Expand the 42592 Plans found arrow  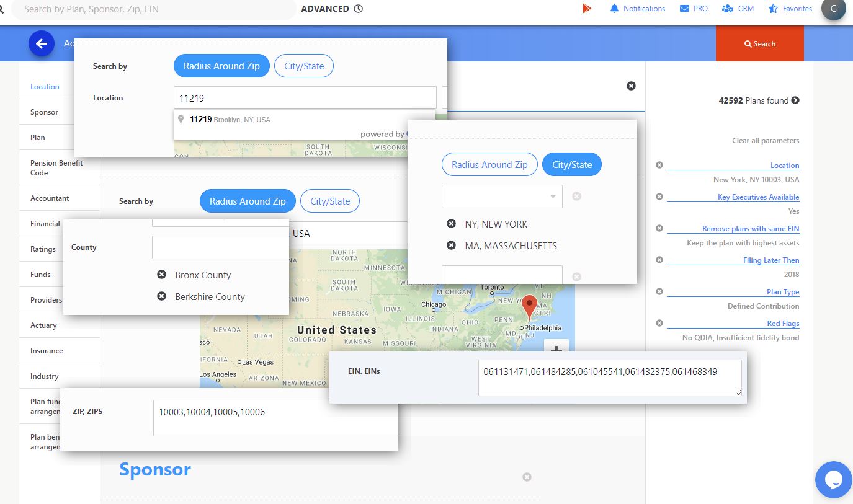795,100
